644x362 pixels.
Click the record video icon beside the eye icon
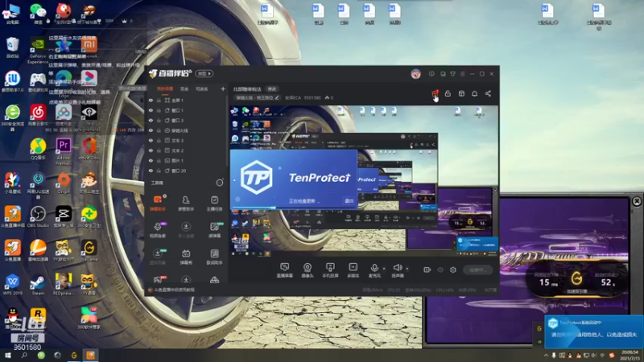(427, 269)
